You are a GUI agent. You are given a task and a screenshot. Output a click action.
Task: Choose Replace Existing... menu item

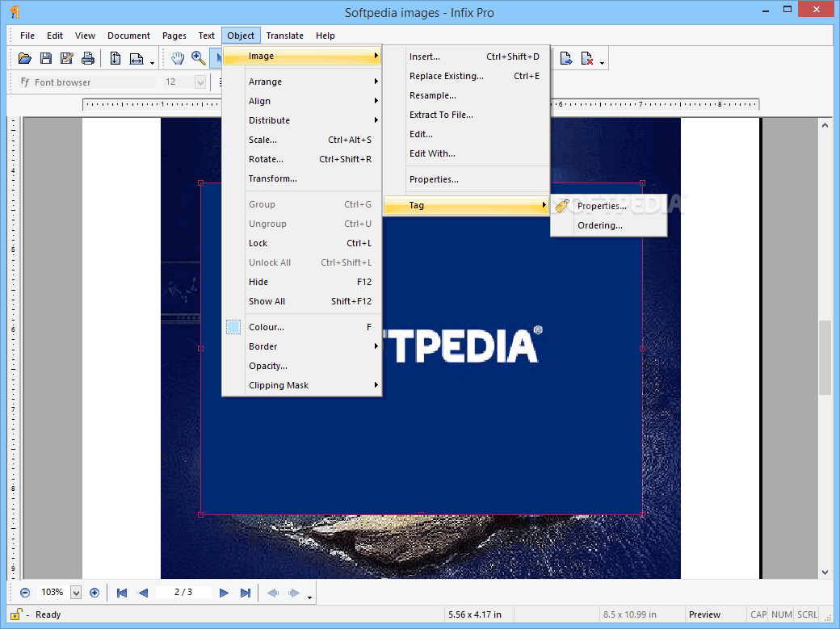click(x=467, y=76)
